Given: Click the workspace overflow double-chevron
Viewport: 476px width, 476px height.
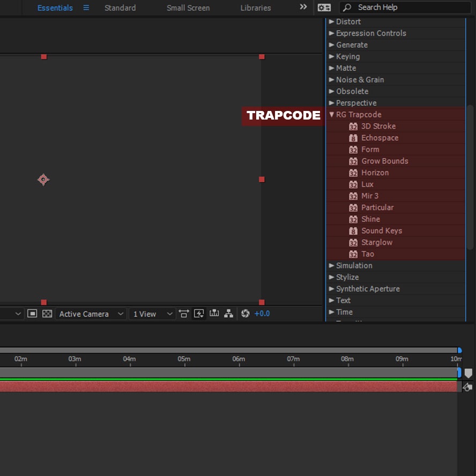Looking at the screenshot, I should pyautogui.click(x=303, y=7).
